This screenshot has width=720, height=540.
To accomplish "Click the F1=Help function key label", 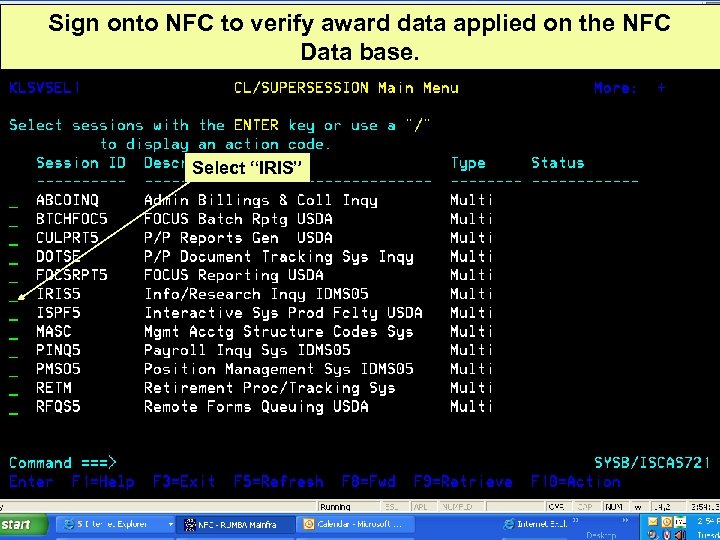I will pos(103,482).
